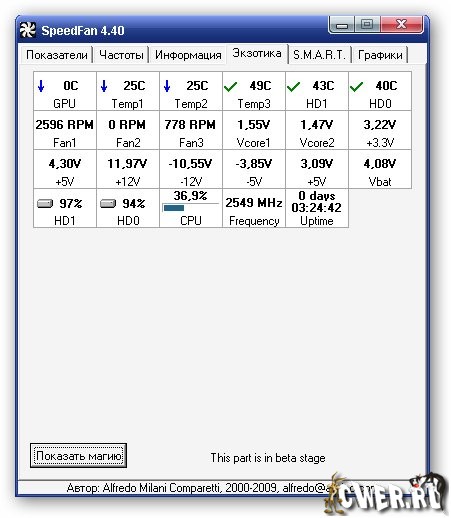Select the S.M.A.R.T. tab
Screen dimensions: 451x518
pos(319,55)
